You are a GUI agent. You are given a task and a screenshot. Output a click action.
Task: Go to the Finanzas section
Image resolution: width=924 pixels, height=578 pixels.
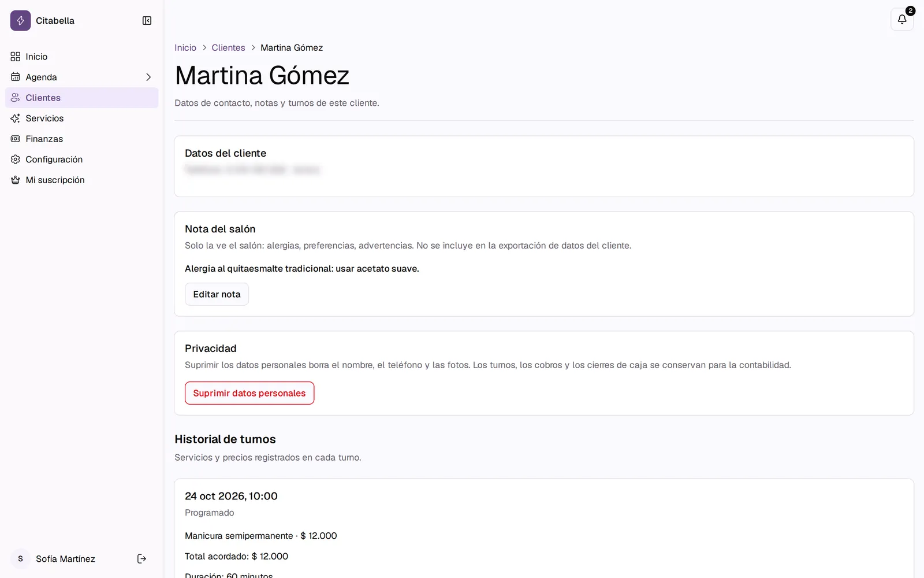pos(82,139)
